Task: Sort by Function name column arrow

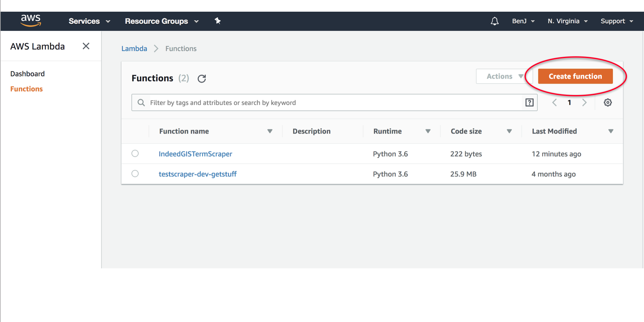Action: pyautogui.click(x=270, y=131)
